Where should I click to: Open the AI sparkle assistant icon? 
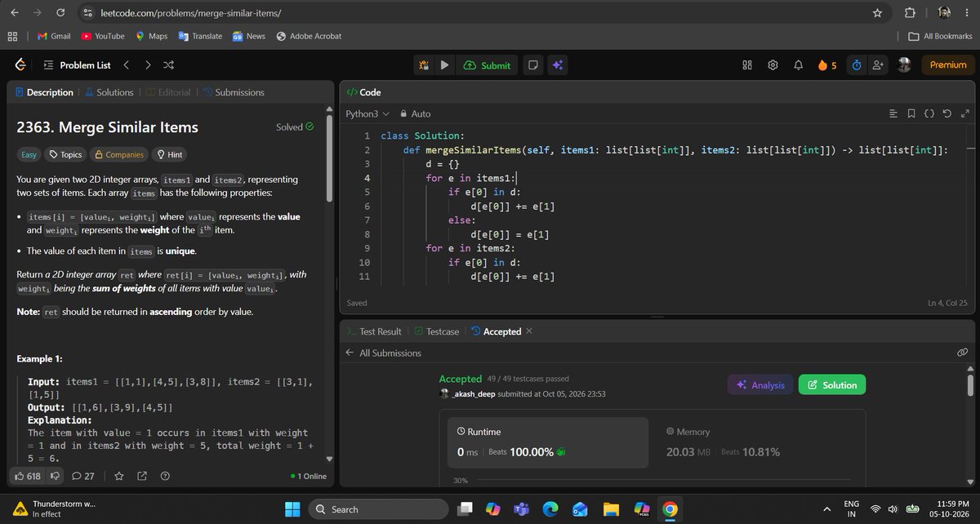(558, 65)
